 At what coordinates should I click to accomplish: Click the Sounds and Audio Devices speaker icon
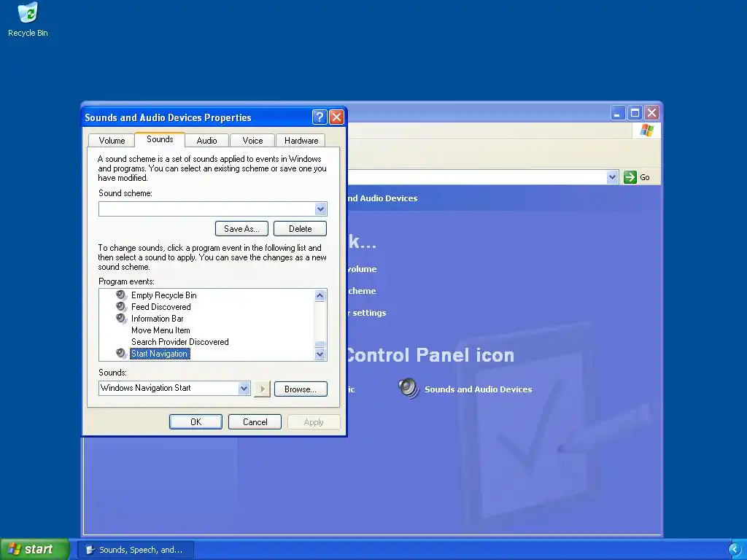coord(409,389)
